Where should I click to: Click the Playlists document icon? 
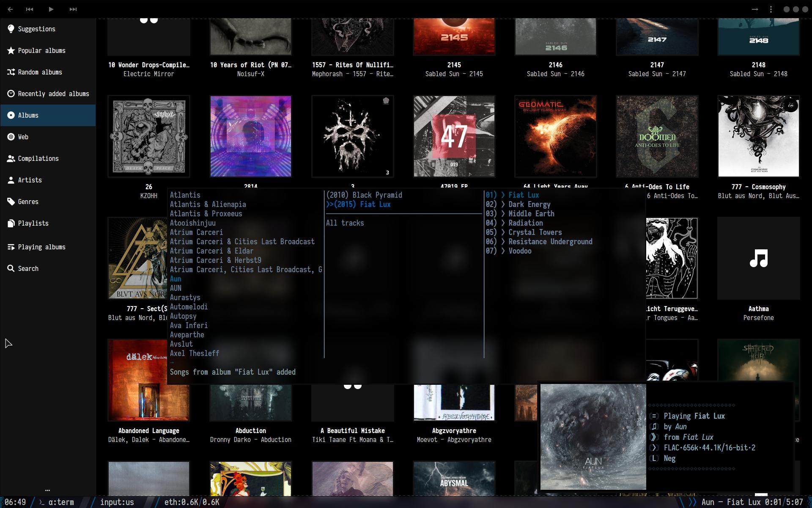[11, 223]
